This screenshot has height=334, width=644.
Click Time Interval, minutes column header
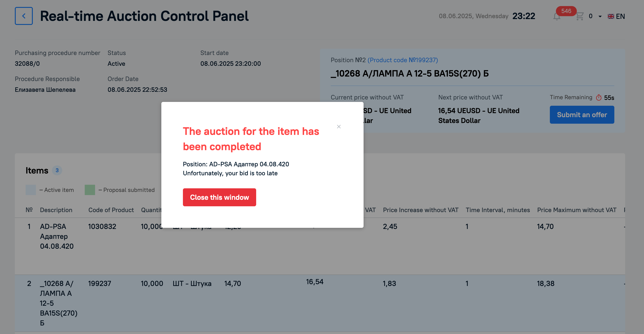[497, 210]
